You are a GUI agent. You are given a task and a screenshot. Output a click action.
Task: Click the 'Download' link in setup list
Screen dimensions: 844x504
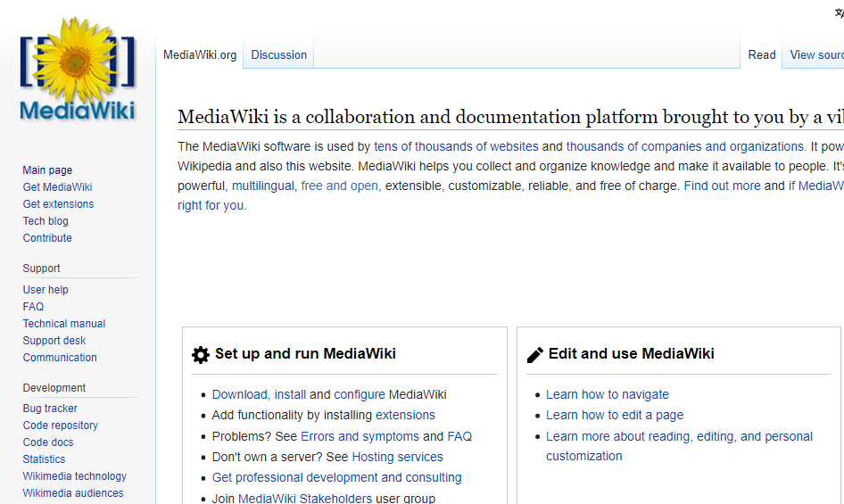tap(239, 394)
